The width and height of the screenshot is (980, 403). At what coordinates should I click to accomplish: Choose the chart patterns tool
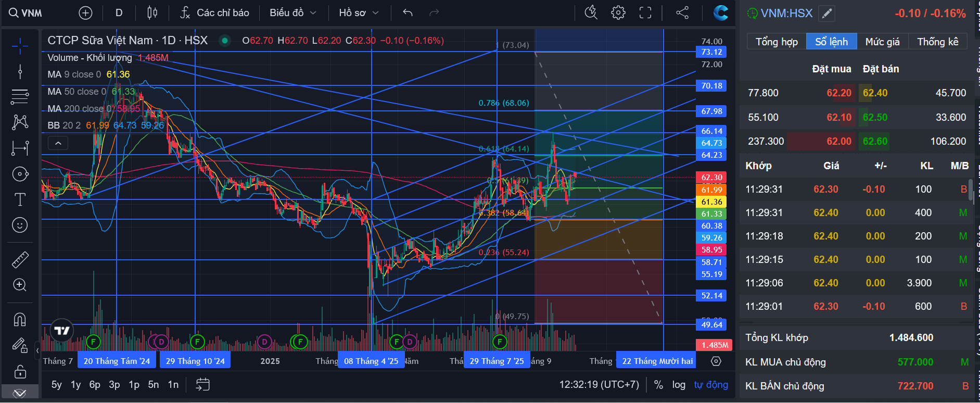click(20, 122)
